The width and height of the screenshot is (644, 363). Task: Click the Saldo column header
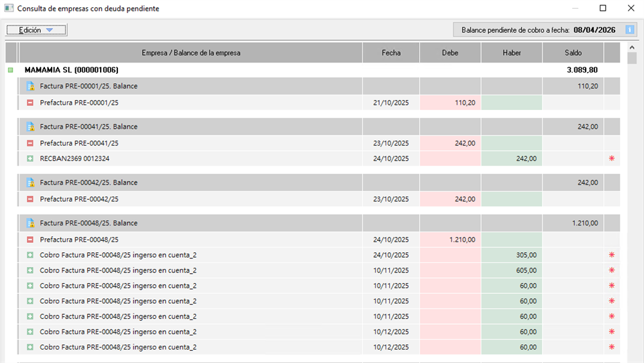[x=573, y=53]
